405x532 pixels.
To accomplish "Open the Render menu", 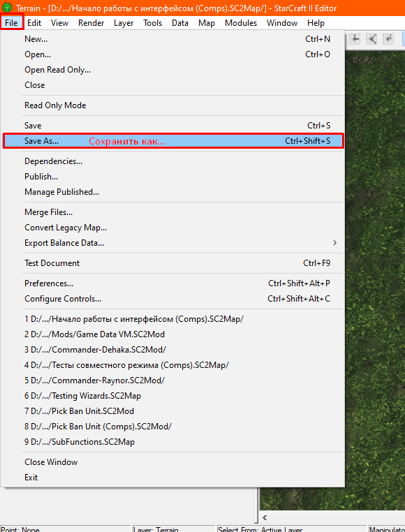I will point(91,23).
